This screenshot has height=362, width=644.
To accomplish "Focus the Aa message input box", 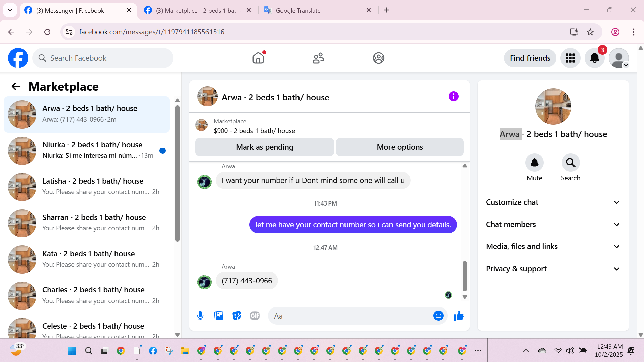I will (x=353, y=316).
